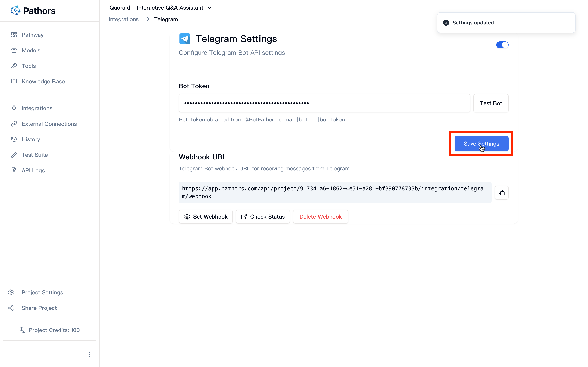Open the Tools section
This screenshot has height=367, width=588.
[28, 66]
